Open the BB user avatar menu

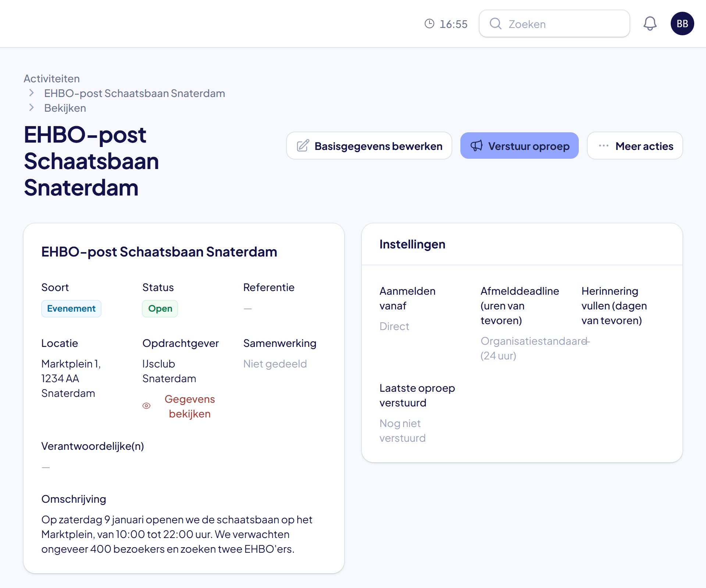pyautogui.click(x=682, y=24)
